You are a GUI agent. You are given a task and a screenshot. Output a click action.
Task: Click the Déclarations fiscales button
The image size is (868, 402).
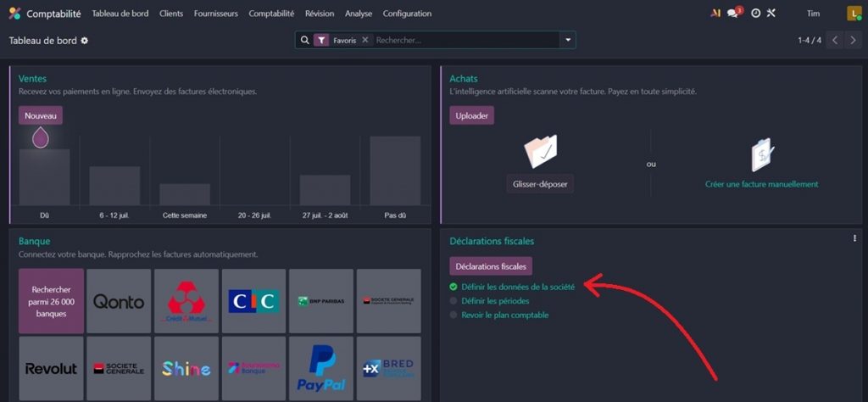click(491, 265)
